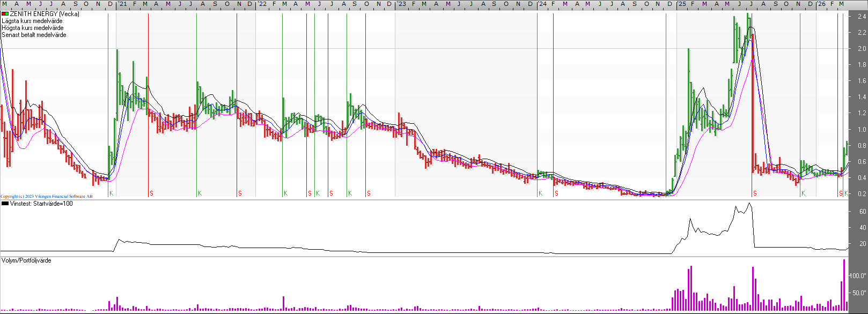
Task: Select the Lägsta kurs medelvärde legend entry
Action: (x=32, y=21)
